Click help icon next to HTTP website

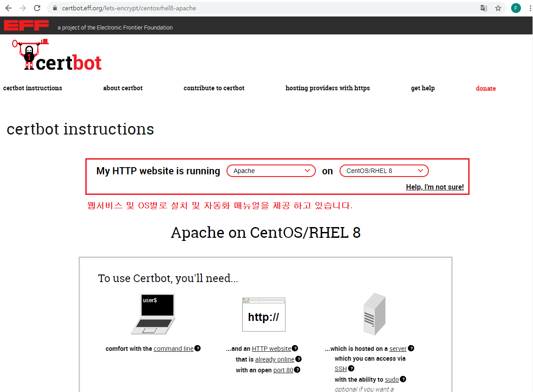[295, 348]
